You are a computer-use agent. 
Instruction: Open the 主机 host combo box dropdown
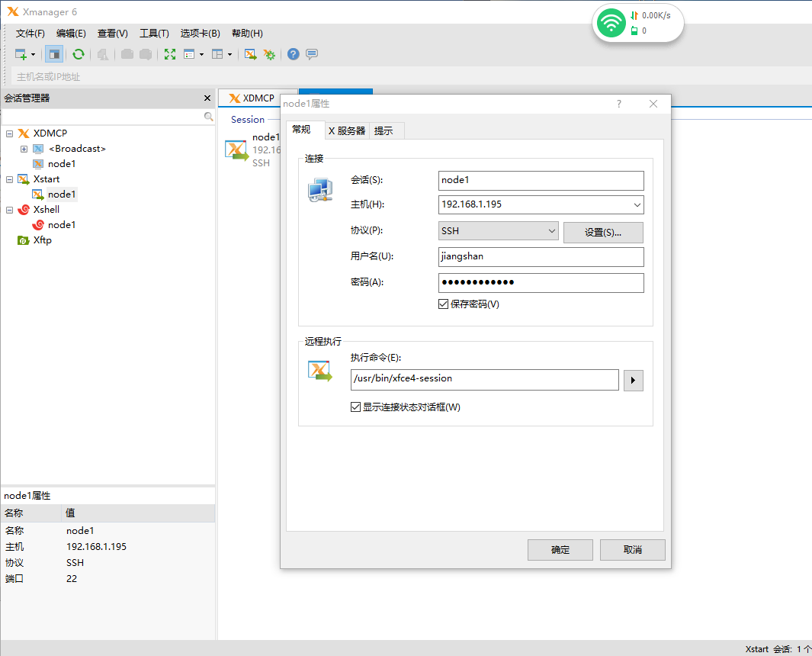[637, 204]
